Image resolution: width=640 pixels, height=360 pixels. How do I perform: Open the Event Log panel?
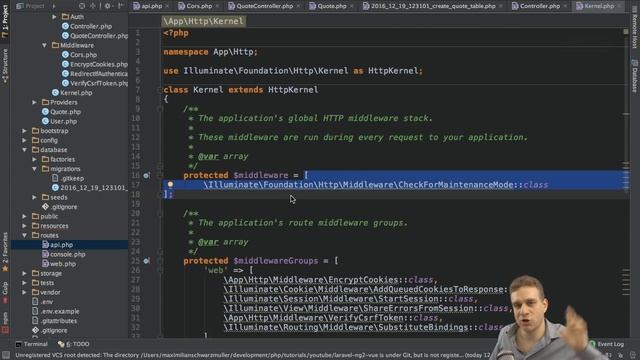[x=607, y=344]
